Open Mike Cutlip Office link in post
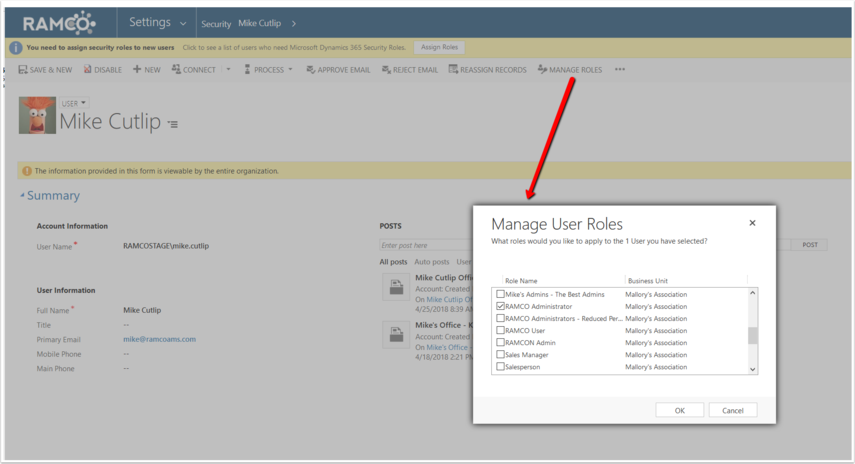The image size is (855, 464). (449, 299)
